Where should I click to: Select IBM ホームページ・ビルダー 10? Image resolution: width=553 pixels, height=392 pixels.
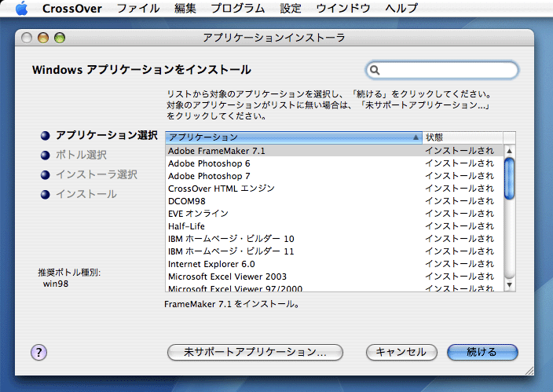(335, 239)
